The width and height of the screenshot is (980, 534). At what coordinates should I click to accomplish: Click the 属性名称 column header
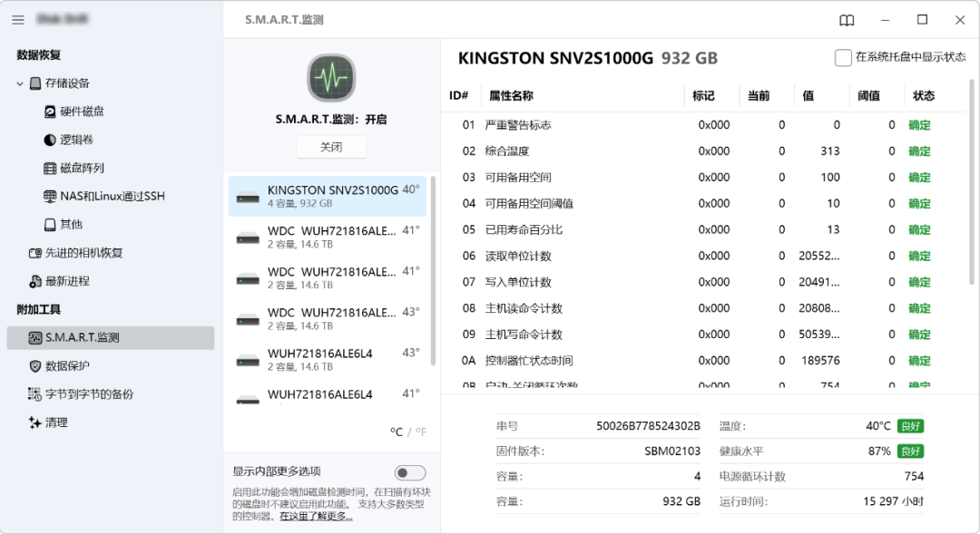[511, 95]
